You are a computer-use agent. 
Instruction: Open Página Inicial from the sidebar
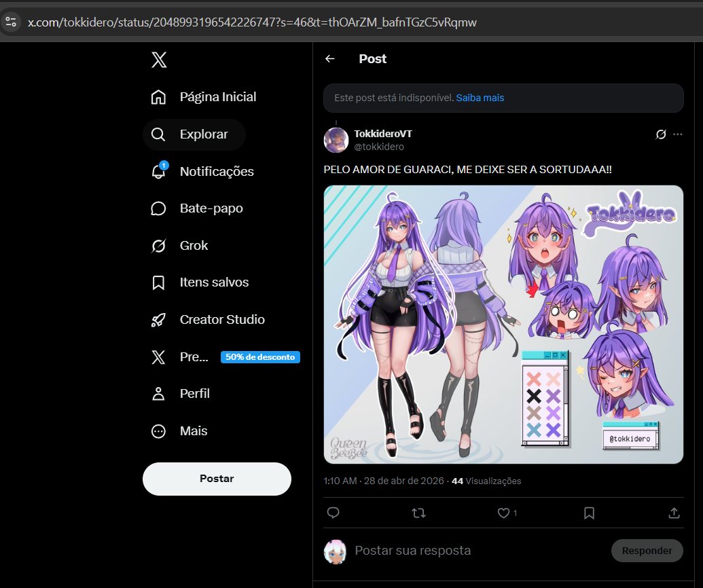click(204, 97)
